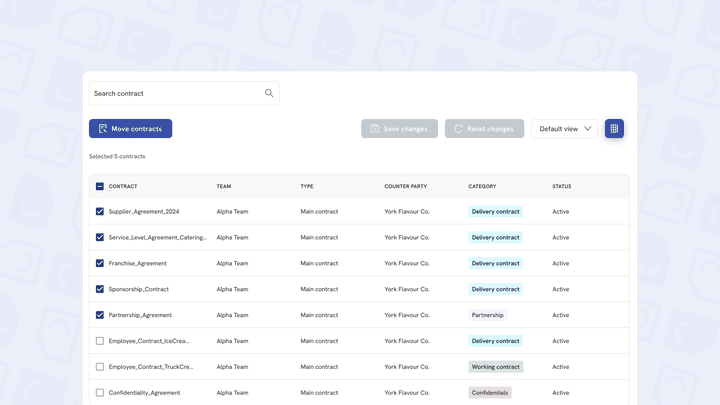Uncheck the Franchise_Agreement checkbox

tap(100, 263)
